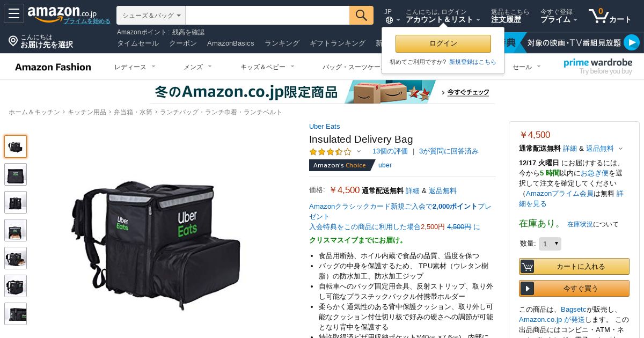Viewport: 644px width, 338px height.
Task: Click the yellow ログイン button
Action: (443, 43)
